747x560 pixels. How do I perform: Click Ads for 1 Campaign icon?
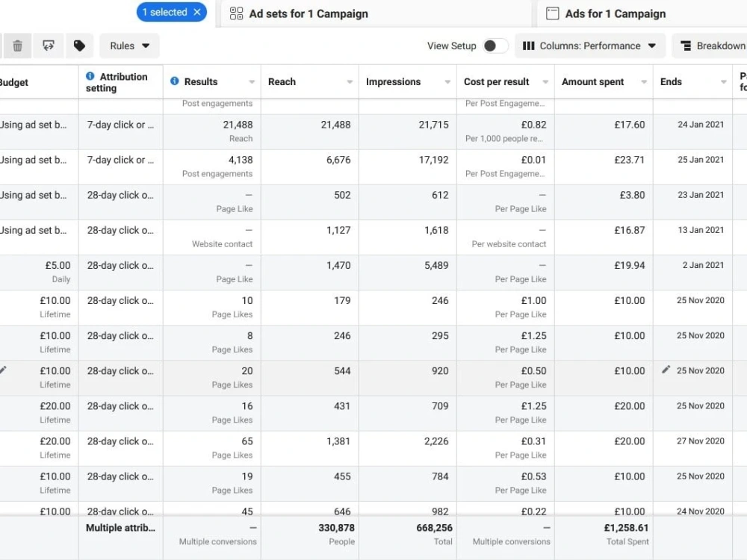tap(552, 13)
